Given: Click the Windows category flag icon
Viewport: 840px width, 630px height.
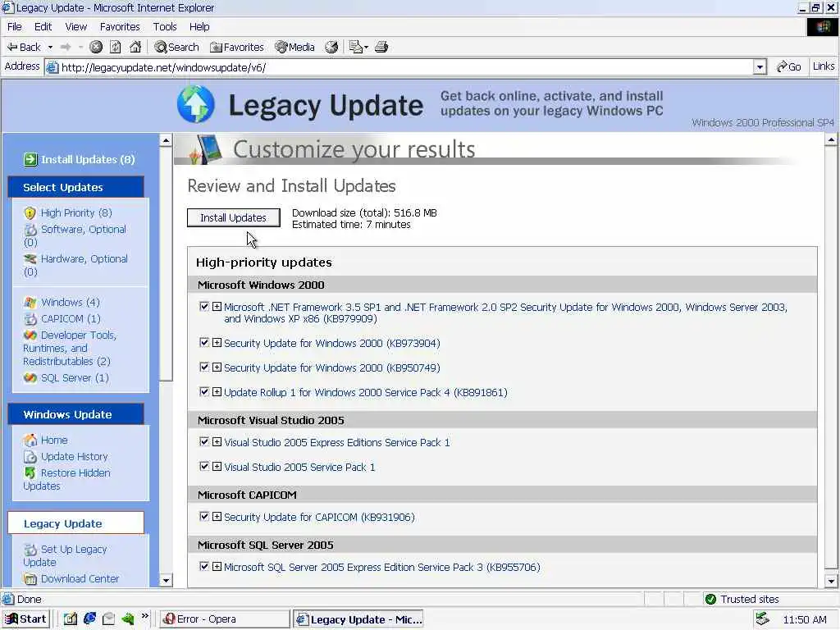Looking at the screenshot, I should click(30, 303).
